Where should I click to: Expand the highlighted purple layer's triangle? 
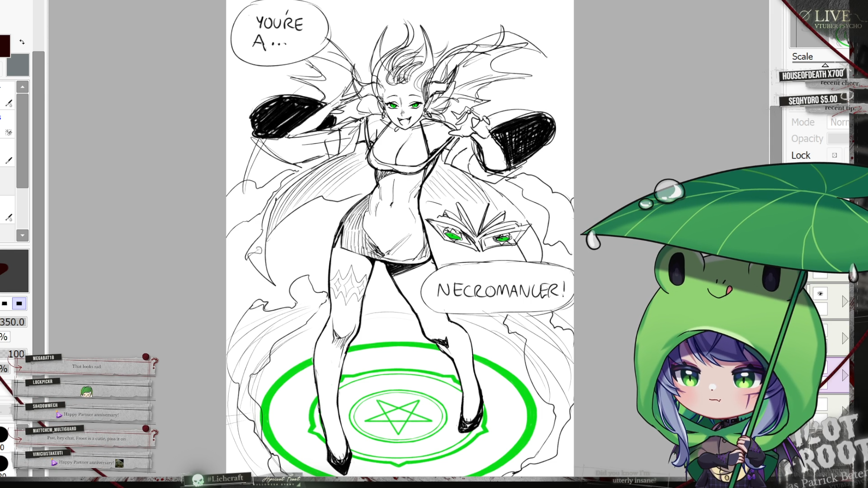[844, 375]
